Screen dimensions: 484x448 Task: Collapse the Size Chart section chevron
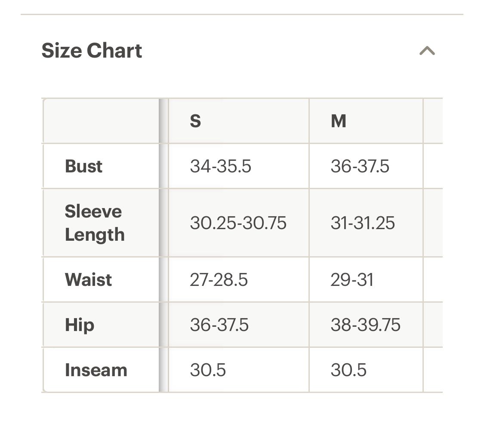427,51
